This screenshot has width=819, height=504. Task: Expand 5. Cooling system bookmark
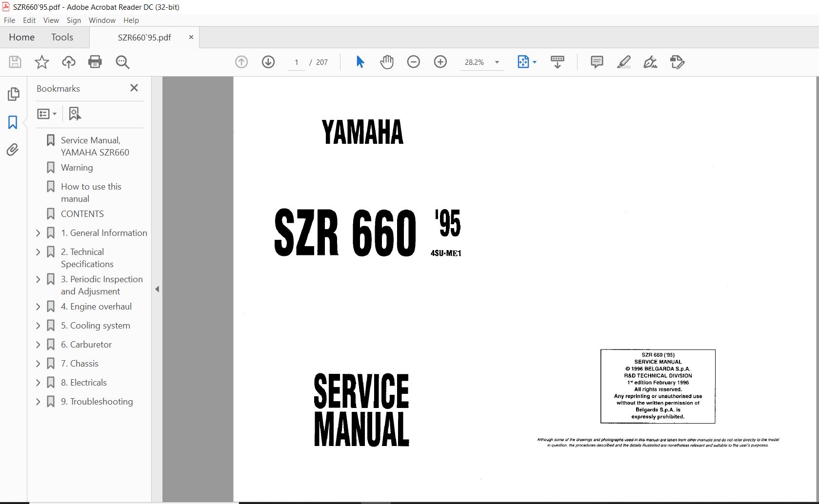pos(38,326)
